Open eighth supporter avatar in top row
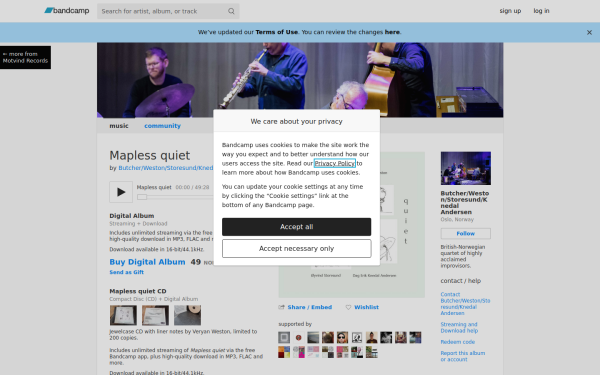The height and width of the screenshot is (375, 600). 386,338
